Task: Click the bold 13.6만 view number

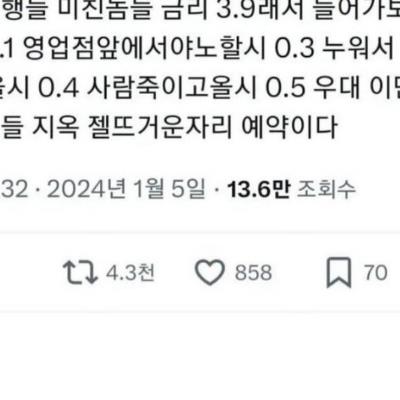Action: click(x=259, y=190)
